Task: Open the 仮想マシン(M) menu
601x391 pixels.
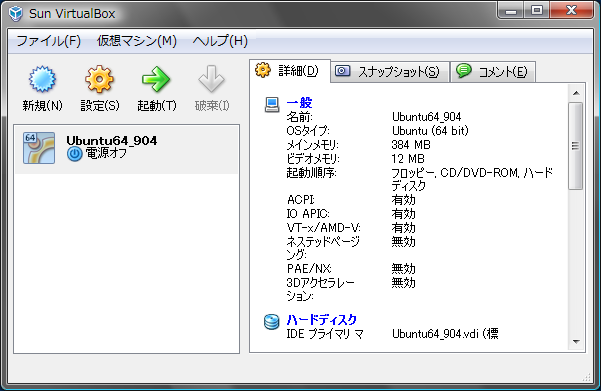Action: 137,41
